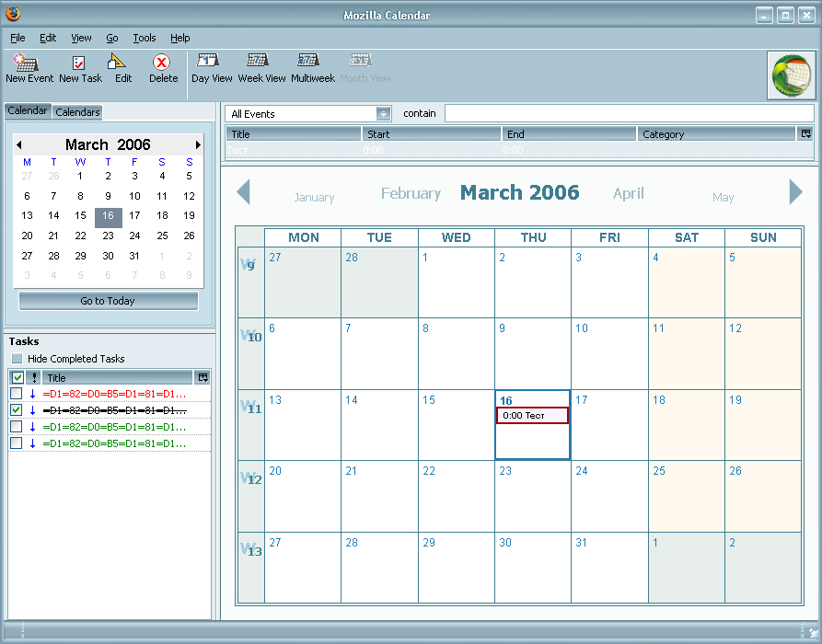
Task: Click the Mozilla Calendar logo in the toolbar
Action: click(792, 75)
